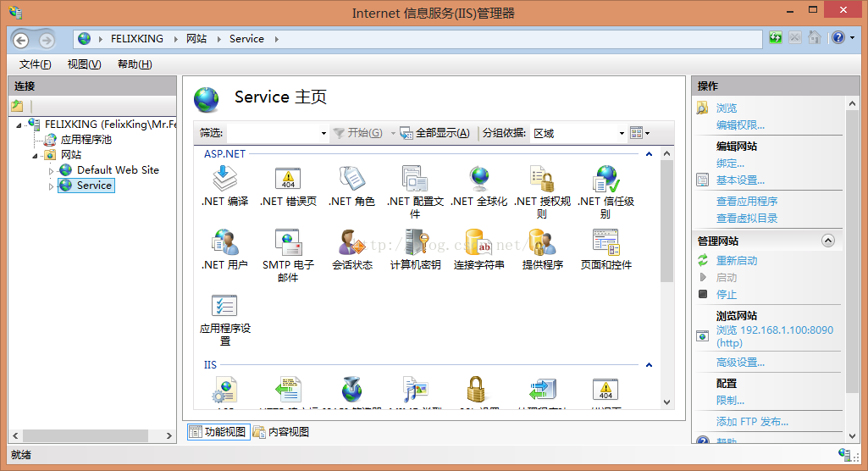This screenshot has width=868, height=471.
Task: Select 应用程序池 in connections tree
Action: (x=86, y=140)
